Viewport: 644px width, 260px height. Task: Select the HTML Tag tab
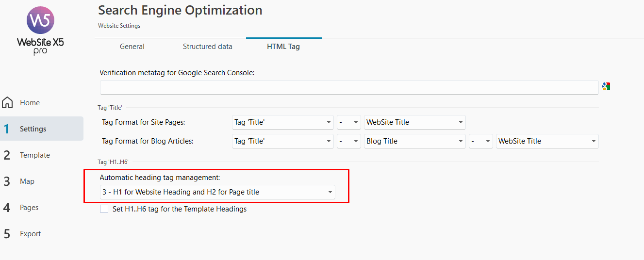click(283, 47)
